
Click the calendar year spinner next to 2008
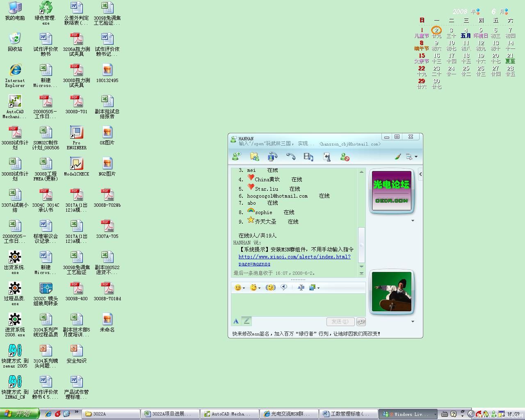pyautogui.click(x=477, y=11)
